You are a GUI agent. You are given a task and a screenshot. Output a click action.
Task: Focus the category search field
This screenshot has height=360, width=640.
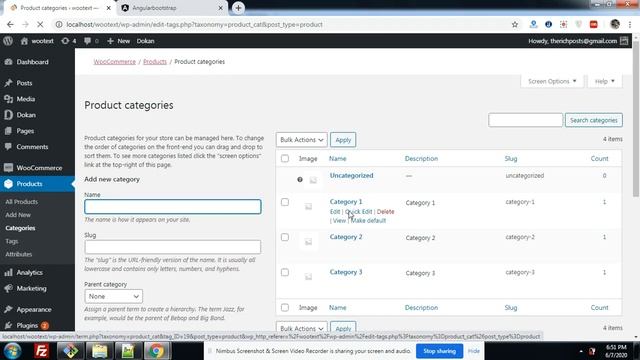pyautogui.click(x=525, y=120)
